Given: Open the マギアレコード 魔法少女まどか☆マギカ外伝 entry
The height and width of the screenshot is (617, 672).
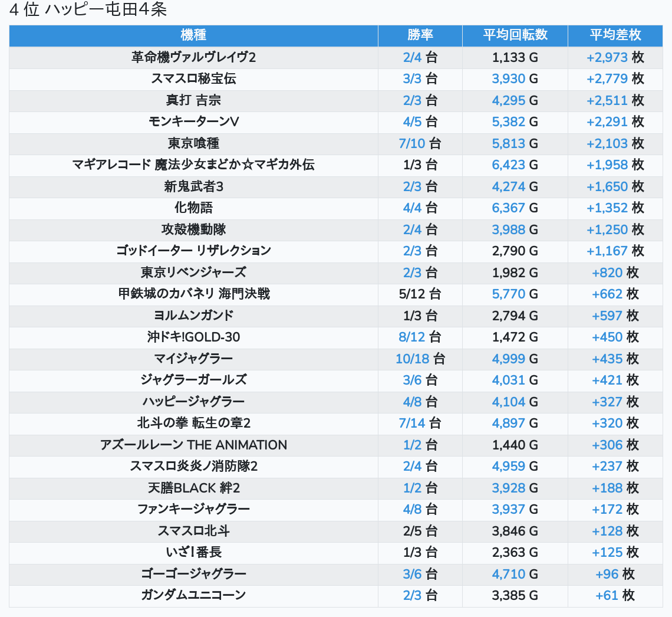Looking at the screenshot, I should 193,165.
